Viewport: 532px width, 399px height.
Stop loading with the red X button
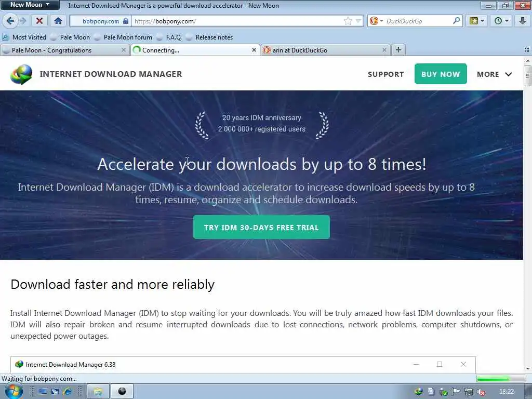(x=39, y=21)
